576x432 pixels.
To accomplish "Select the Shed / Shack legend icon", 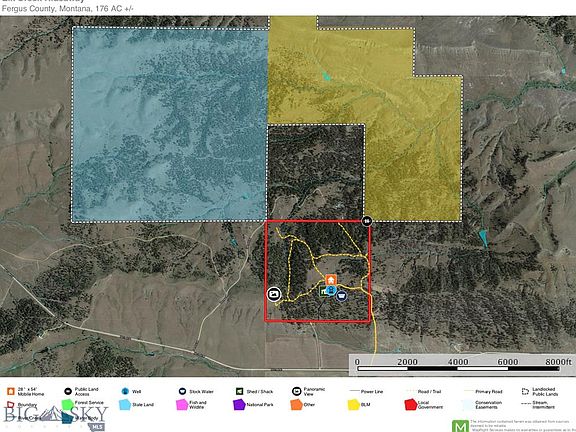I will point(240,391).
